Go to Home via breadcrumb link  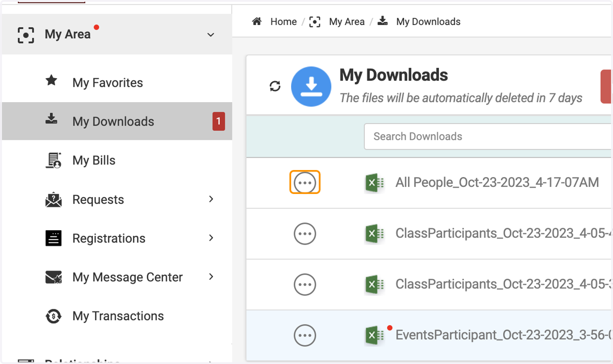point(284,21)
